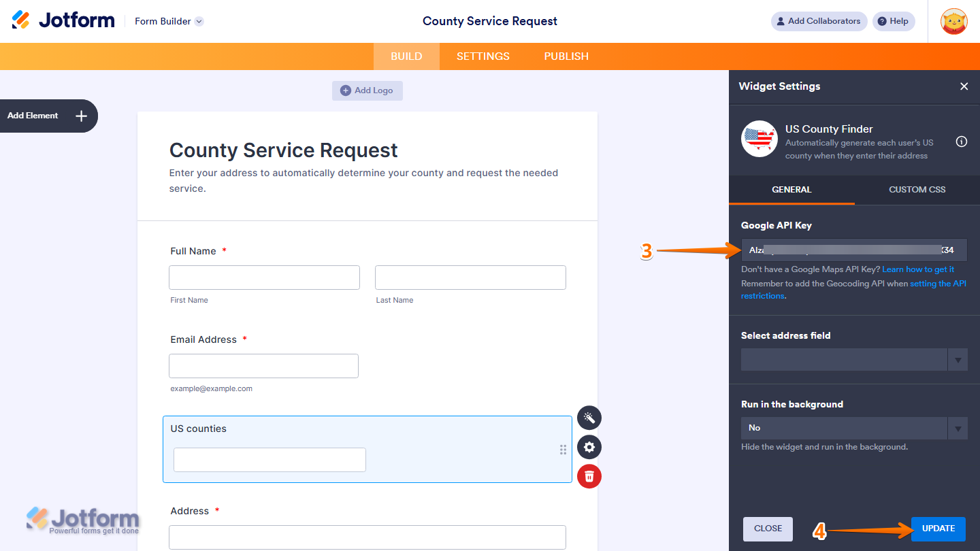Open the Custom CSS tab
The width and height of the screenshot is (980, 551).
(x=917, y=190)
